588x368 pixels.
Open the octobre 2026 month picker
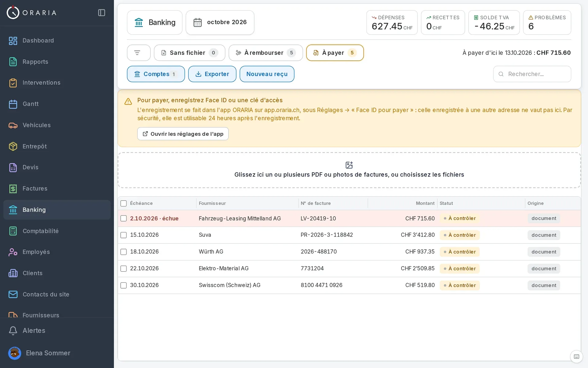click(x=220, y=22)
